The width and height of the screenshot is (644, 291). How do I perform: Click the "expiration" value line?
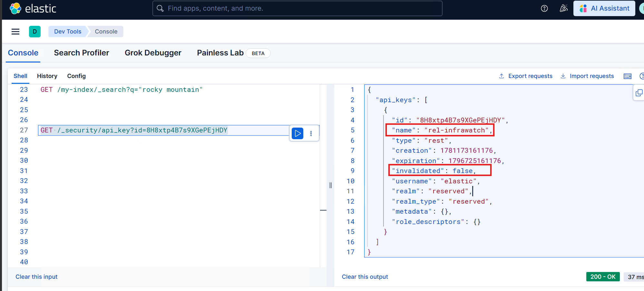click(448, 161)
